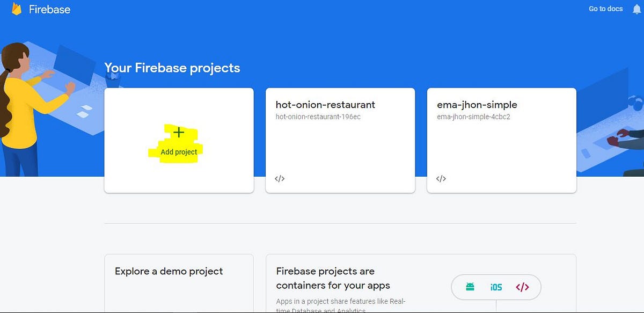Select the web app icon on ema-jhon-simple card
Image resolution: width=644 pixels, height=313 pixels.
click(440, 178)
